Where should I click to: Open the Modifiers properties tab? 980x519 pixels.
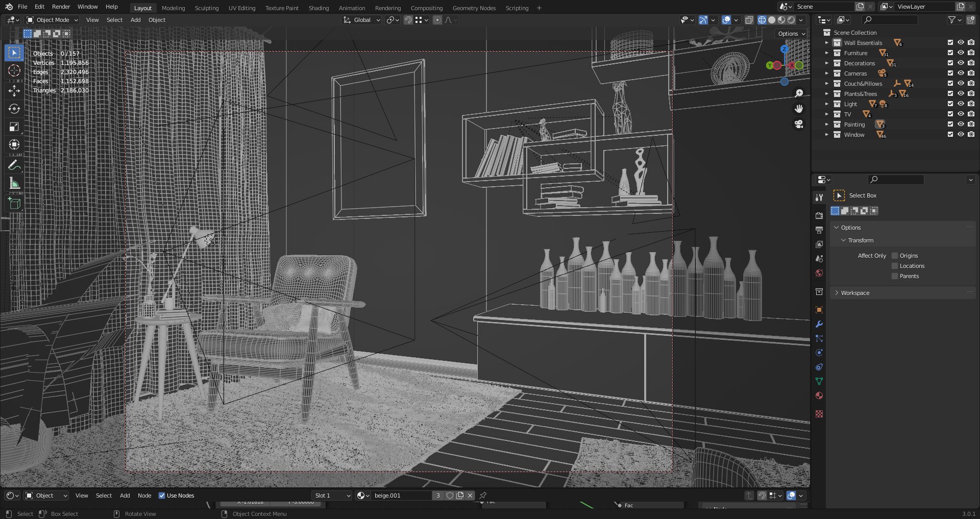tap(819, 324)
